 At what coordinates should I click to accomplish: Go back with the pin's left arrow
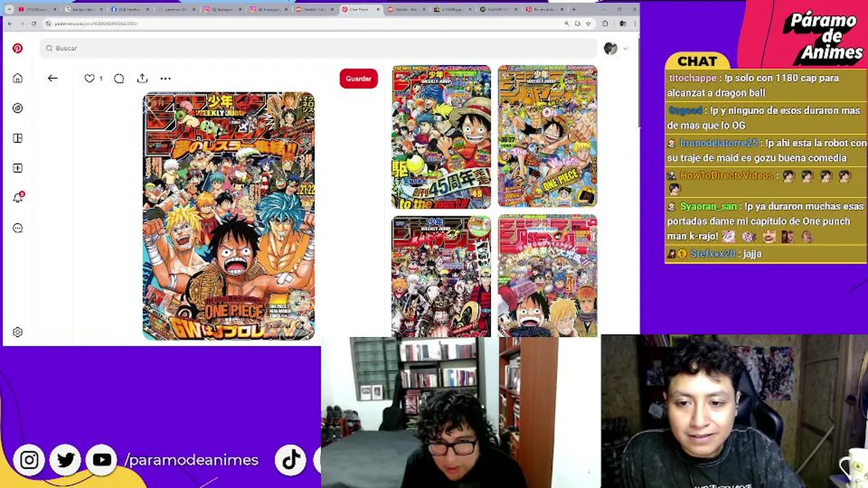coord(52,78)
